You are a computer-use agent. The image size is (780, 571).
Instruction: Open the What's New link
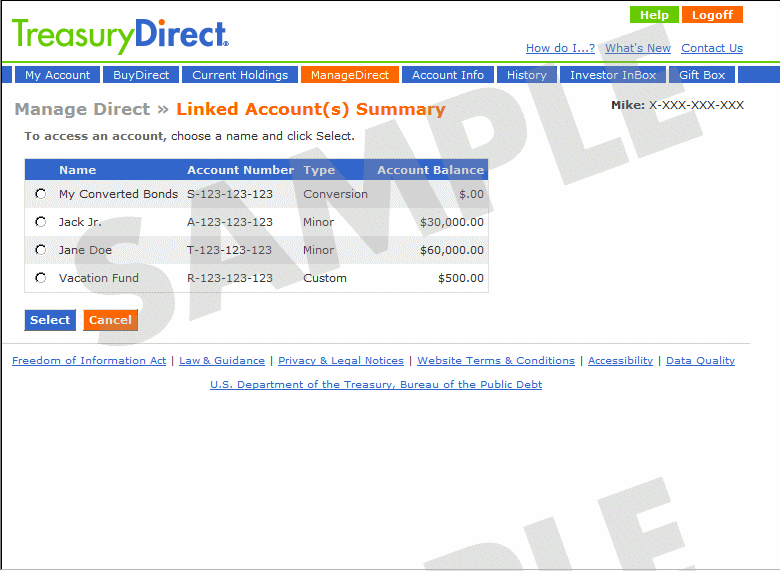point(638,48)
